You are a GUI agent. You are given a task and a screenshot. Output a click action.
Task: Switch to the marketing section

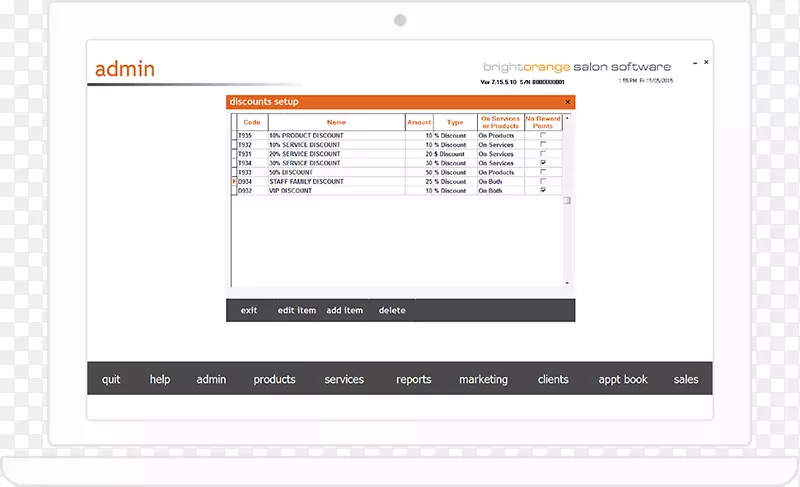tap(483, 380)
